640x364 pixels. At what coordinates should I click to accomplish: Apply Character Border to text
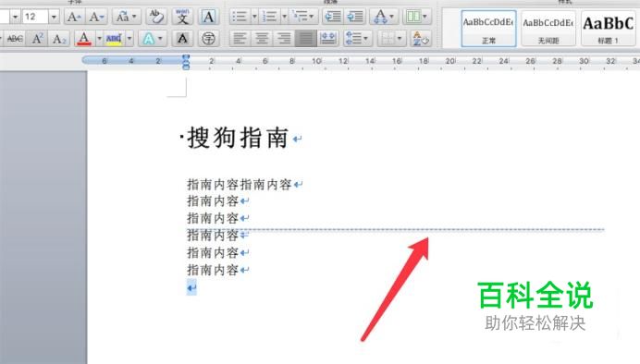208,17
